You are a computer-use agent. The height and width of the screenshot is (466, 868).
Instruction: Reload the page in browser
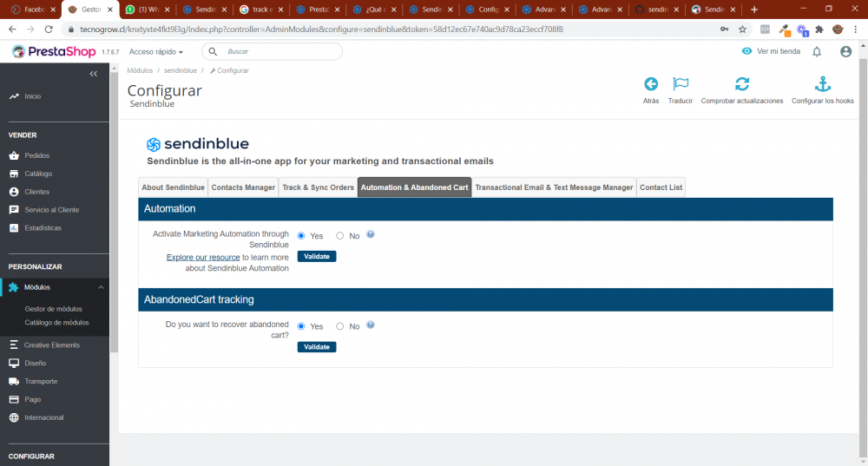[x=49, y=30]
